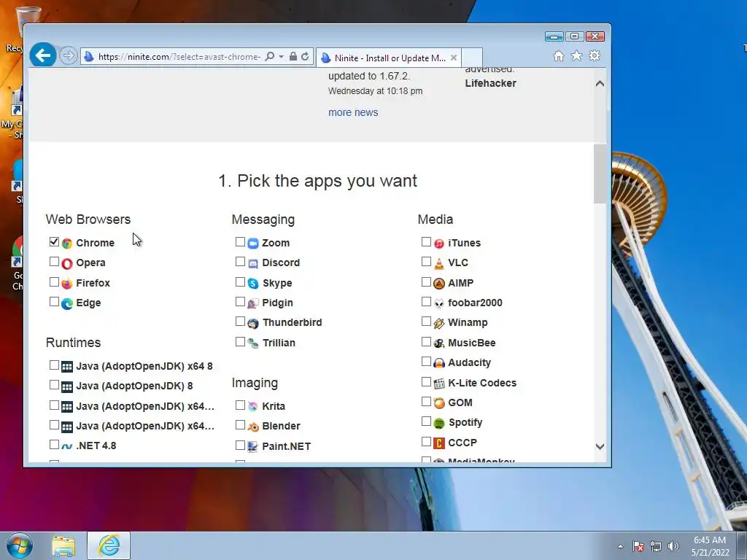The height and width of the screenshot is (560, 747).
Task: Open the Action Center flag icon
Action: (638, 546)
